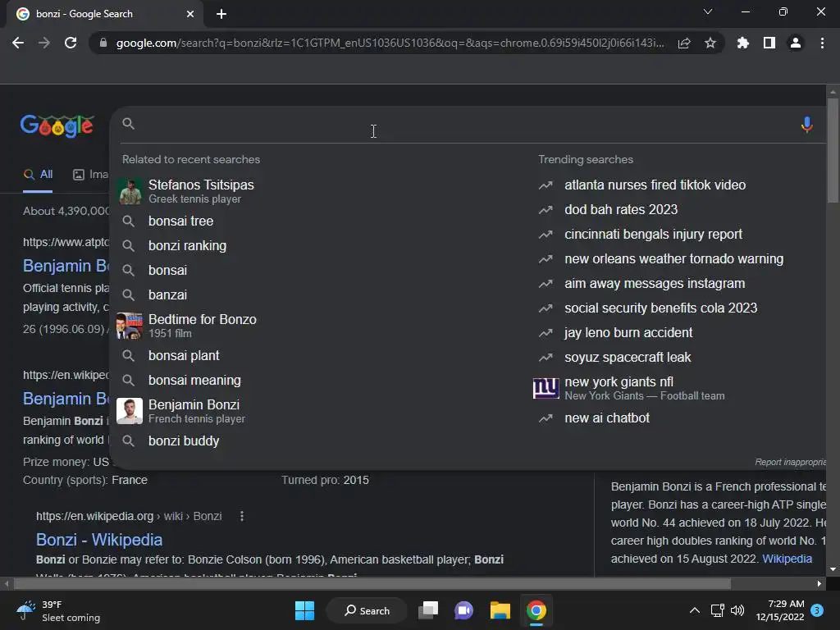
Task: Open Wikipedia result's three-dot options
Action: tap(242, 516)
